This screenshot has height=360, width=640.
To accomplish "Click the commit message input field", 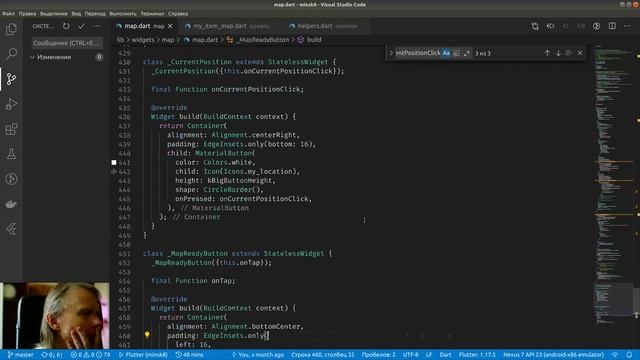I will pos(67,43).
